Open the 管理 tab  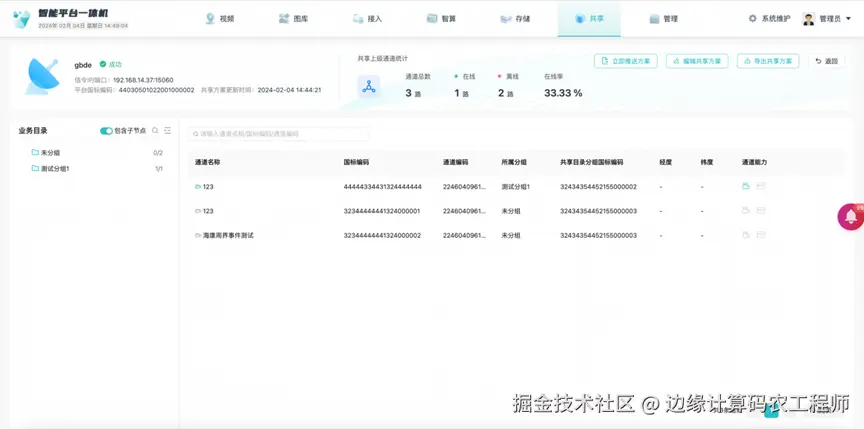663,19
